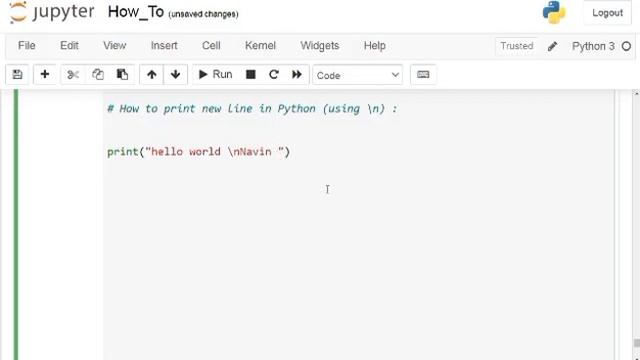Move selected cell up arrow
This screenshot has height=360, width=640.
click(x=151, y=75)
